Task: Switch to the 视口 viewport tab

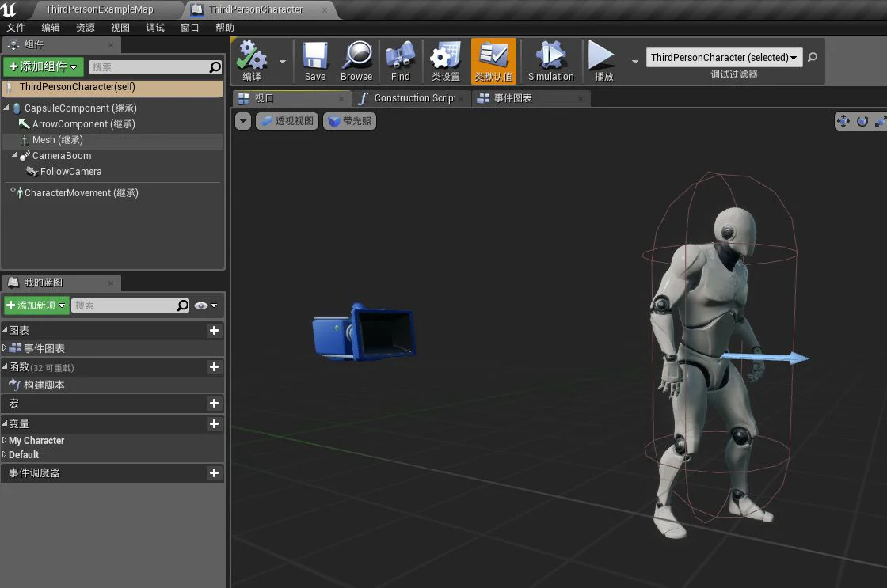Action: click(x=291, y=98)
